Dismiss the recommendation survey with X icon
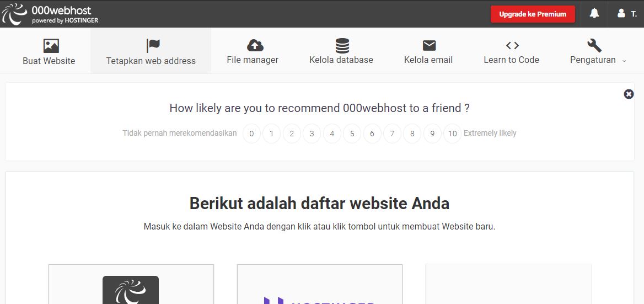This screenshot has width=644, height=304. coord(629,94)
